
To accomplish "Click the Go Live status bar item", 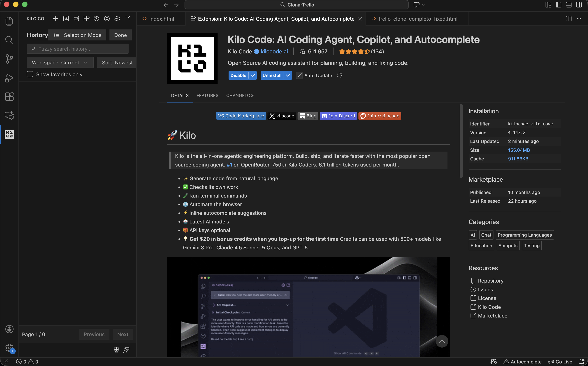I will tap(561, 362).
